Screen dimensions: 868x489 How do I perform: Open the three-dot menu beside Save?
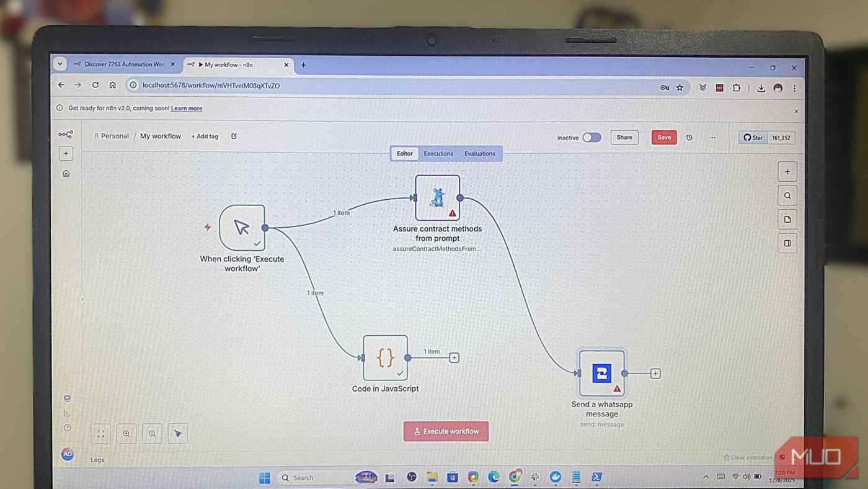(x=712, y=137)
